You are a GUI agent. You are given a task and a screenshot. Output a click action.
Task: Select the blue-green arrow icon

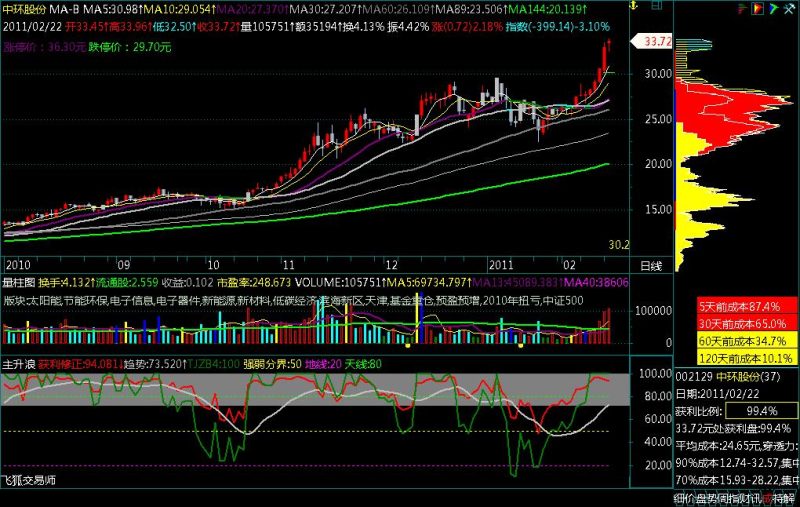click(773, 8)
